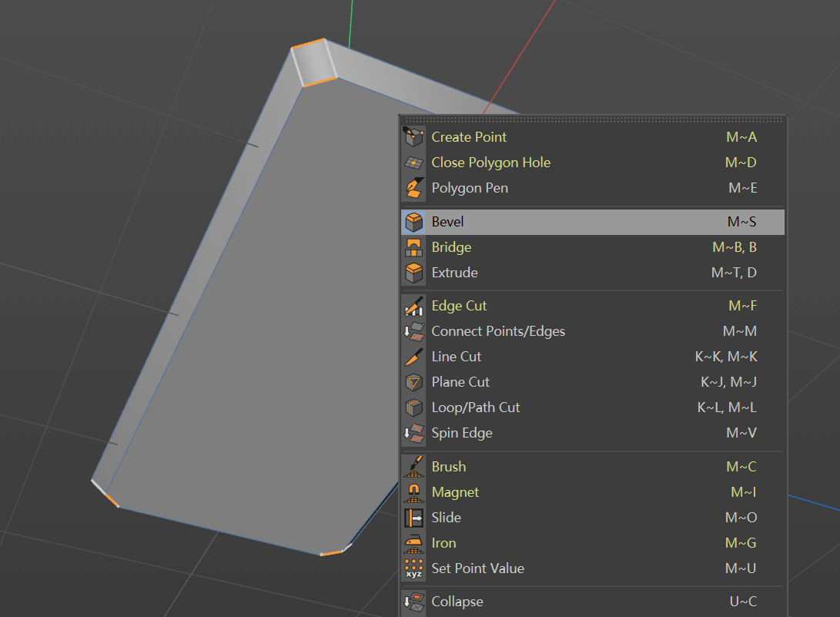This screenshot has height=617, width=840.
Task: Click the Iron tool icon
Action: (413, 543)
